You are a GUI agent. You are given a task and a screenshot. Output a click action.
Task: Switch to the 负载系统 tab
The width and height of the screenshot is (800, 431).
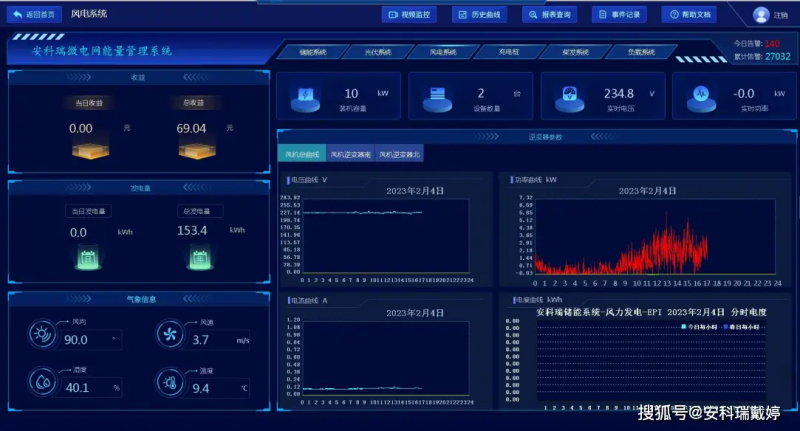[x=641, y=52]
